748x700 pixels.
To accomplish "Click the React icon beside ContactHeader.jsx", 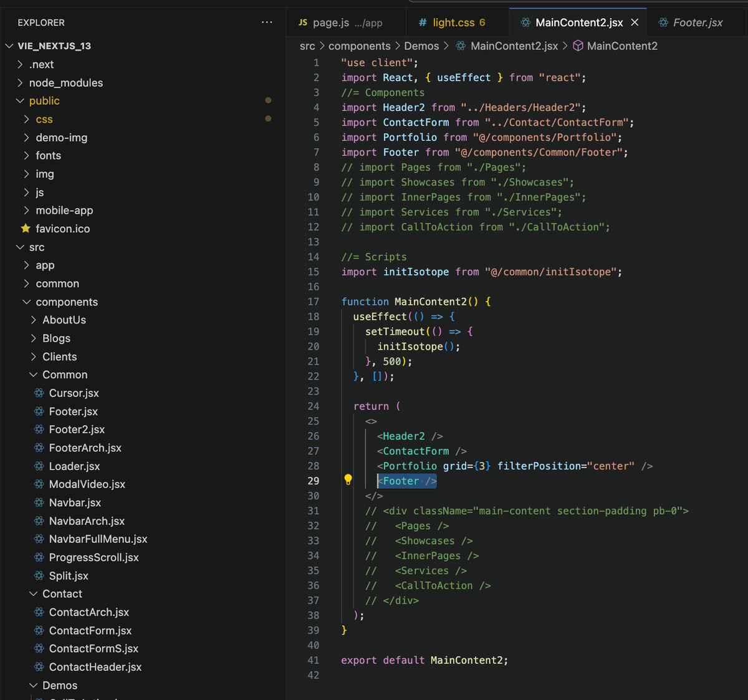I will pyautogui.click(x=39, y=667).
